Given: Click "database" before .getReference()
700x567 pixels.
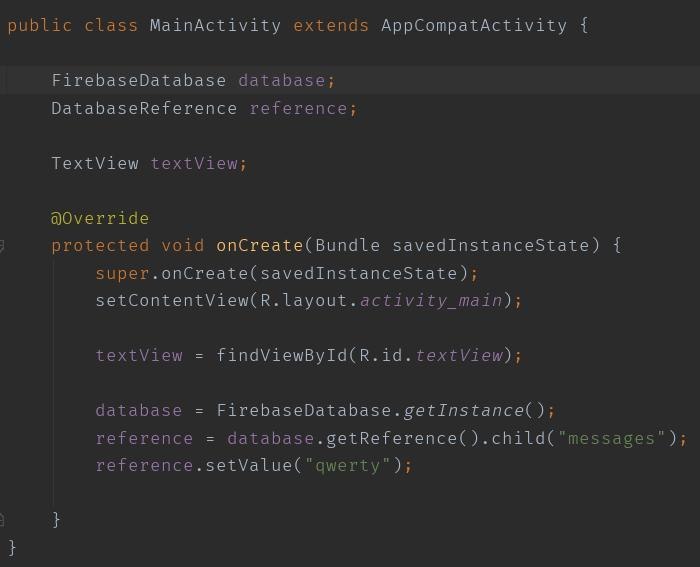Looking at the screenshot, I should tap(271, 438).
